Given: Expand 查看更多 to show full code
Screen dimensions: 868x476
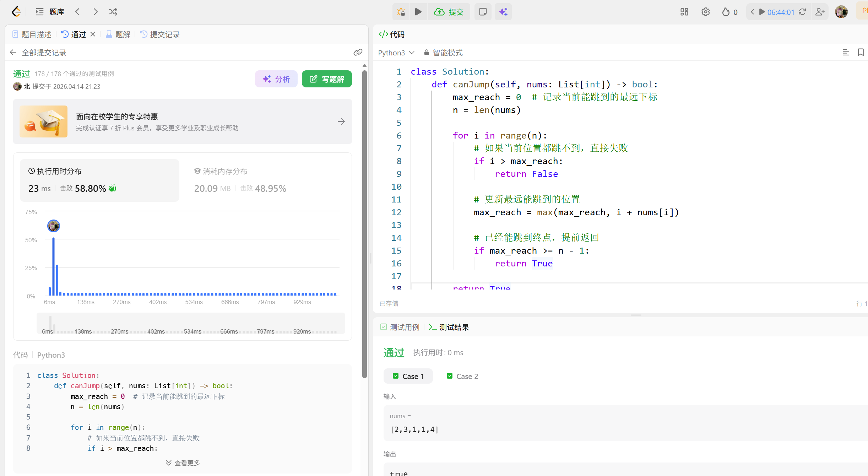Looking at the screenshot, I should point(183,463).
